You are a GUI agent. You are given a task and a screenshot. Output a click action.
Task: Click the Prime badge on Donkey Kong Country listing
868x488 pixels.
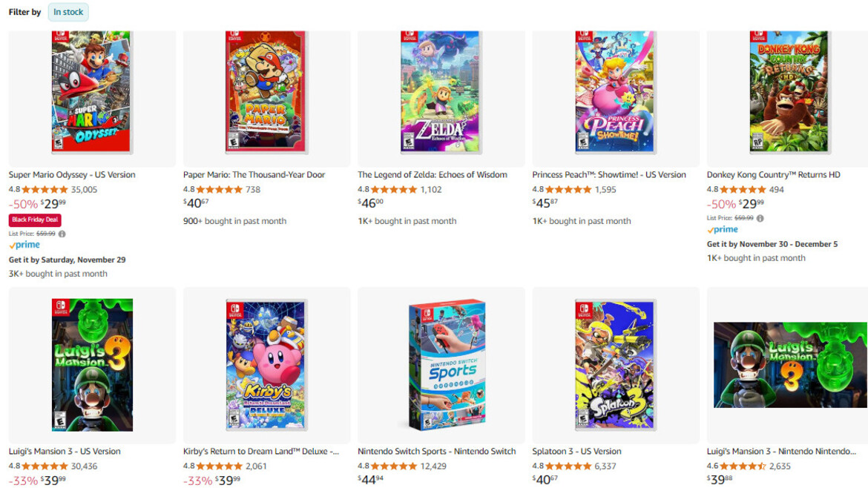point(722,229)
